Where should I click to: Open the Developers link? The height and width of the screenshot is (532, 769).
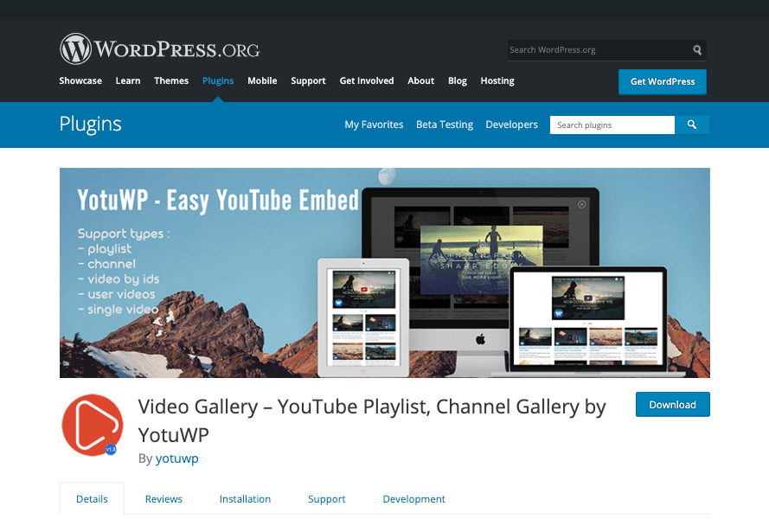(x=511, y=125)
